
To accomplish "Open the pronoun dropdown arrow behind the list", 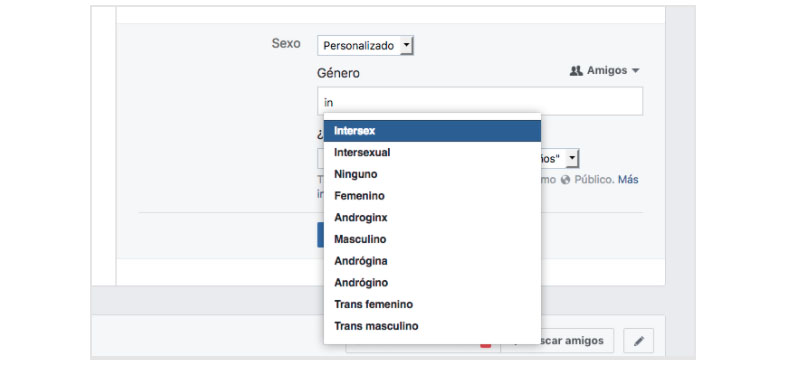I will pos(572,158).
